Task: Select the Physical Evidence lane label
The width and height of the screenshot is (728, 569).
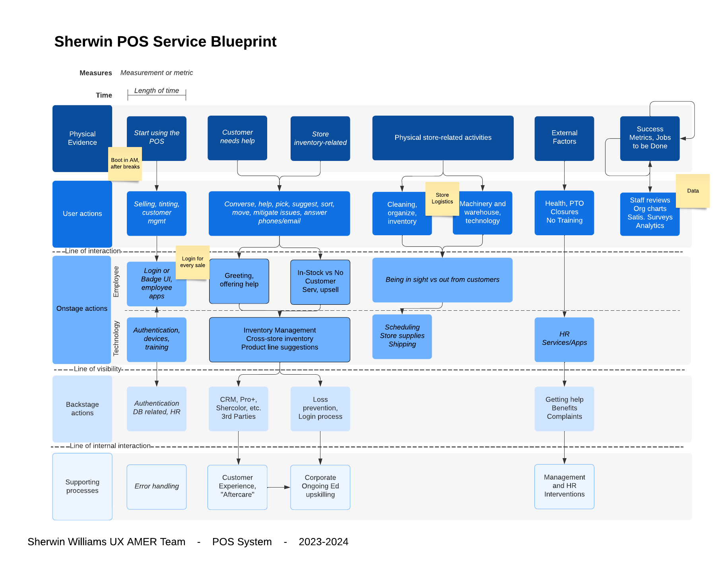Action: (x=82, y=138)
